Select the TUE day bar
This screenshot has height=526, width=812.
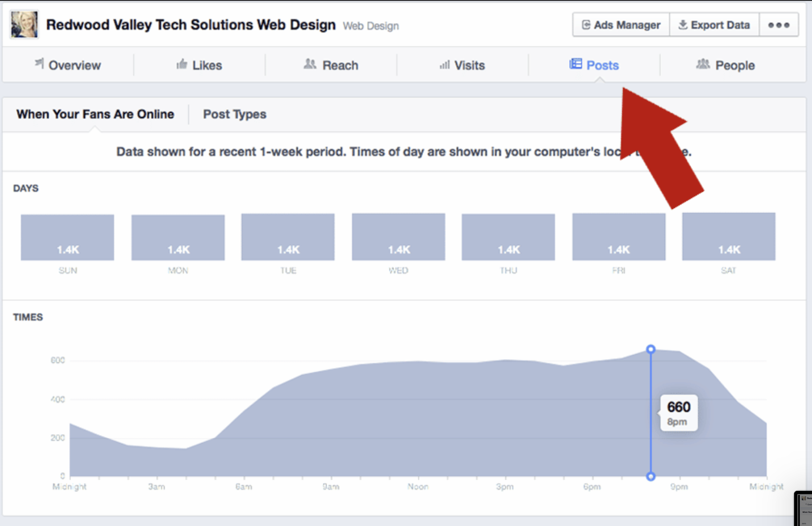tap(288, 237)
